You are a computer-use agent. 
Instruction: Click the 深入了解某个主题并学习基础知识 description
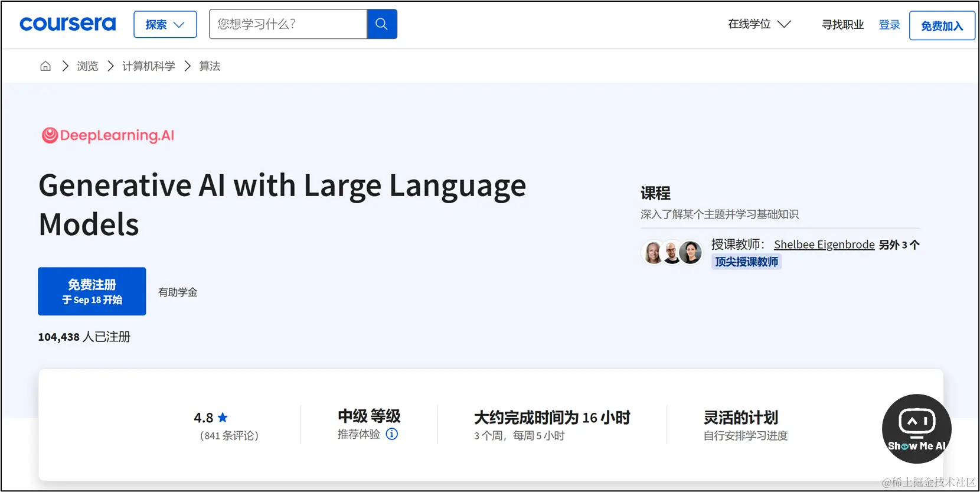(720, 214)
